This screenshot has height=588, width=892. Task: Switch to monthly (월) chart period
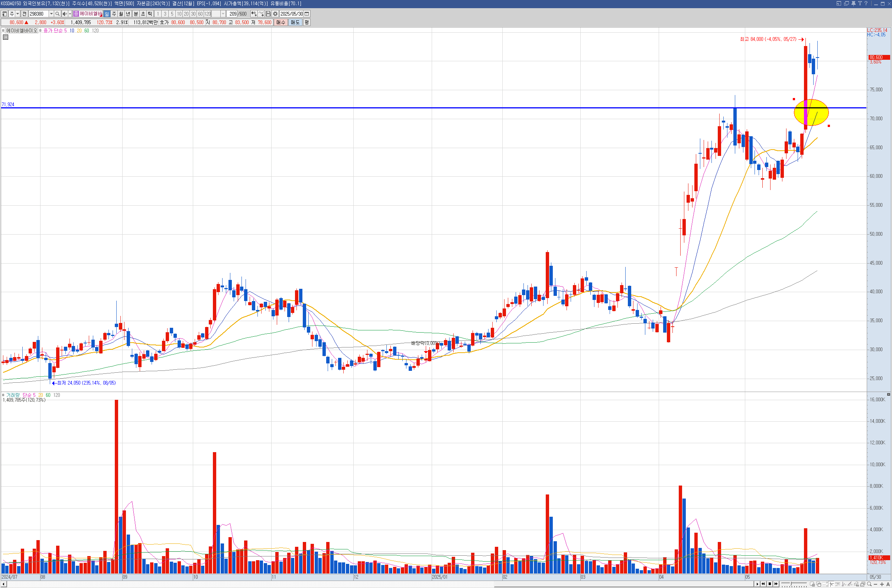click(121, 14)
